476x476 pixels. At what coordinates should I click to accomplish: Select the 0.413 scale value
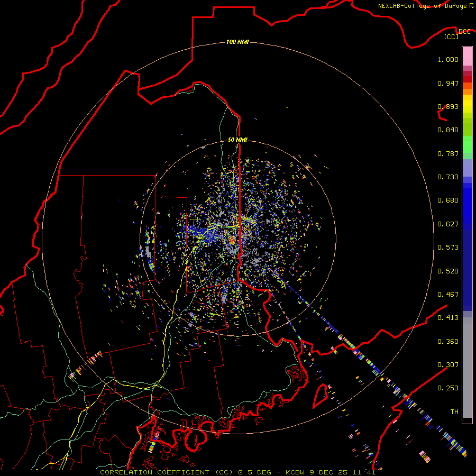(448, 318)
